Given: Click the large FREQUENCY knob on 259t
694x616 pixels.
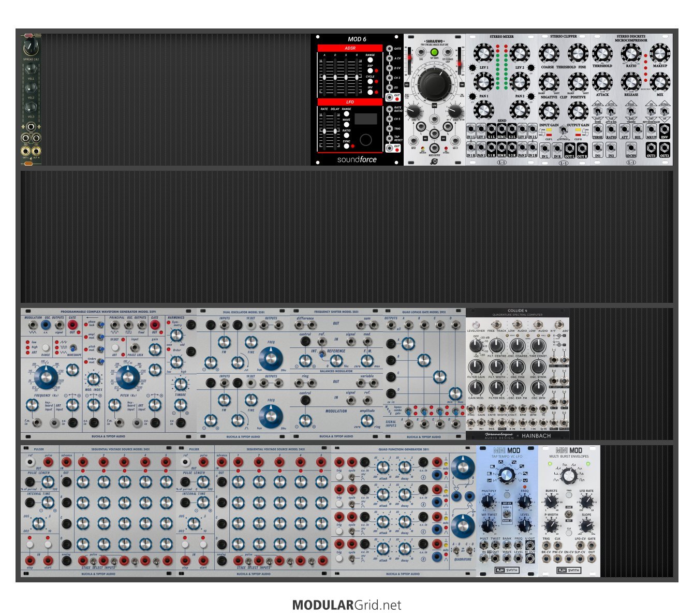Looking at the screenshot, I should (x=46, y=377).
